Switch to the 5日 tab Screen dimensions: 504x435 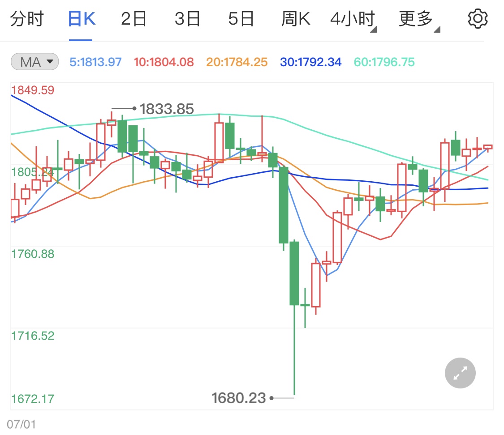click(x=241, y=19)
